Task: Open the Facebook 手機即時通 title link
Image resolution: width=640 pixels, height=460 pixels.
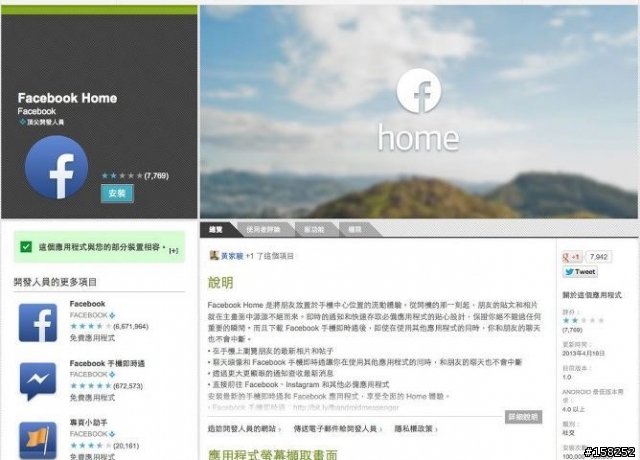Action: pyautogui.click(x=107, y=363)
